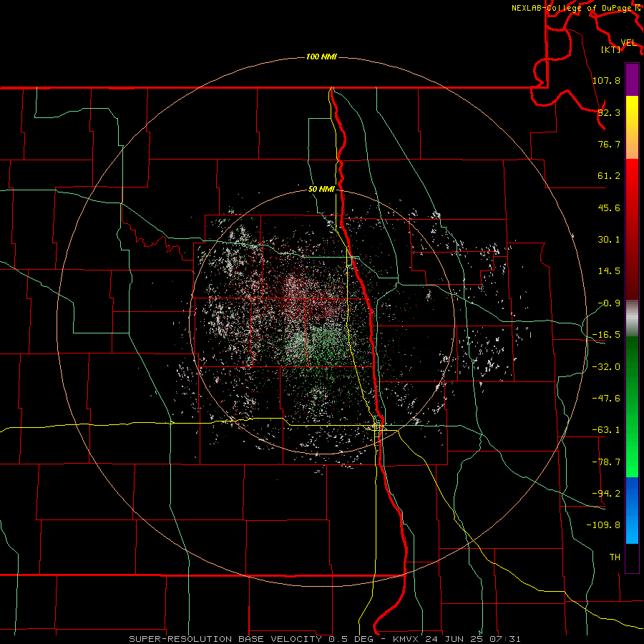Click the yellow-orange segment of the color bar
This screenshot has width=644, height=644.
point(632,127)
